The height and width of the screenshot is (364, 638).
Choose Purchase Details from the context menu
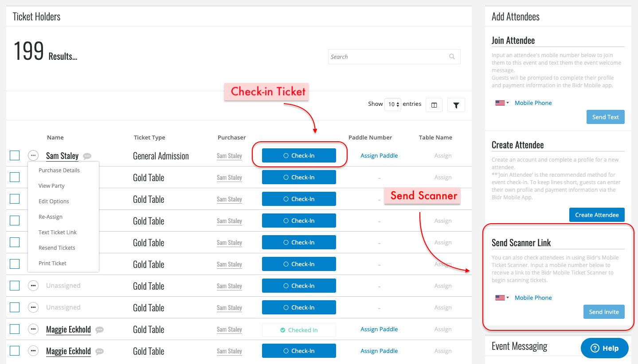click(59, 170)
